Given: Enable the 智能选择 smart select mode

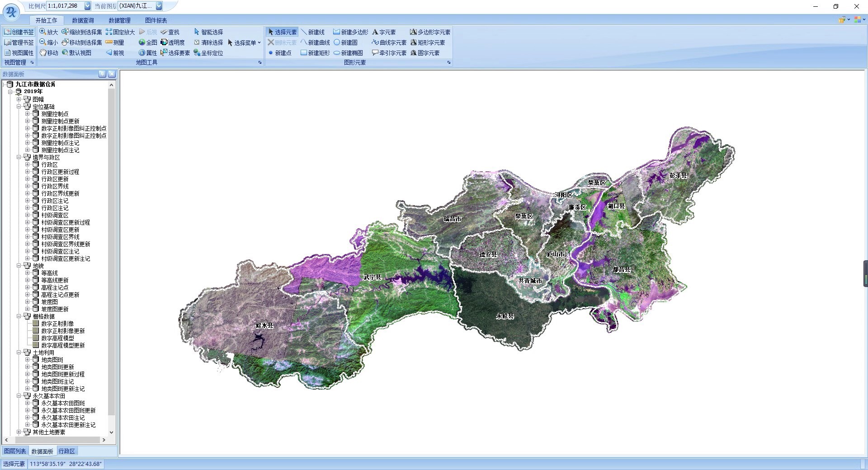Looking at the screenshot, I should point(208,32).
